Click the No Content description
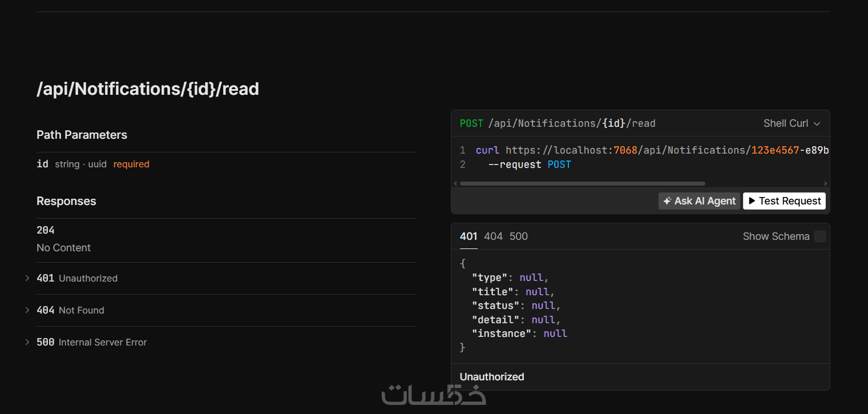868x414 pixels. pos(63,248)
